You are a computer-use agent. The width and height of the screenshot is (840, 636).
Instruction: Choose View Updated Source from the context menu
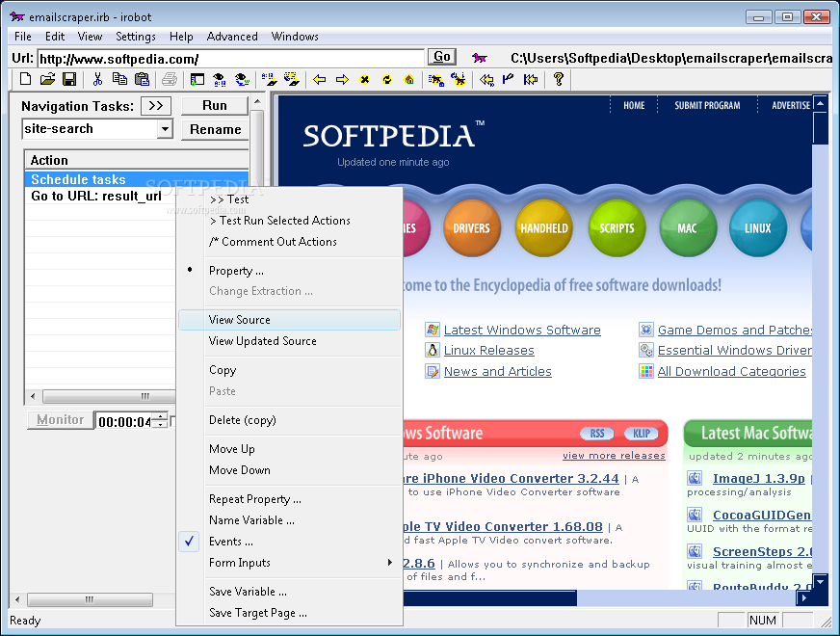coord(289,341)
